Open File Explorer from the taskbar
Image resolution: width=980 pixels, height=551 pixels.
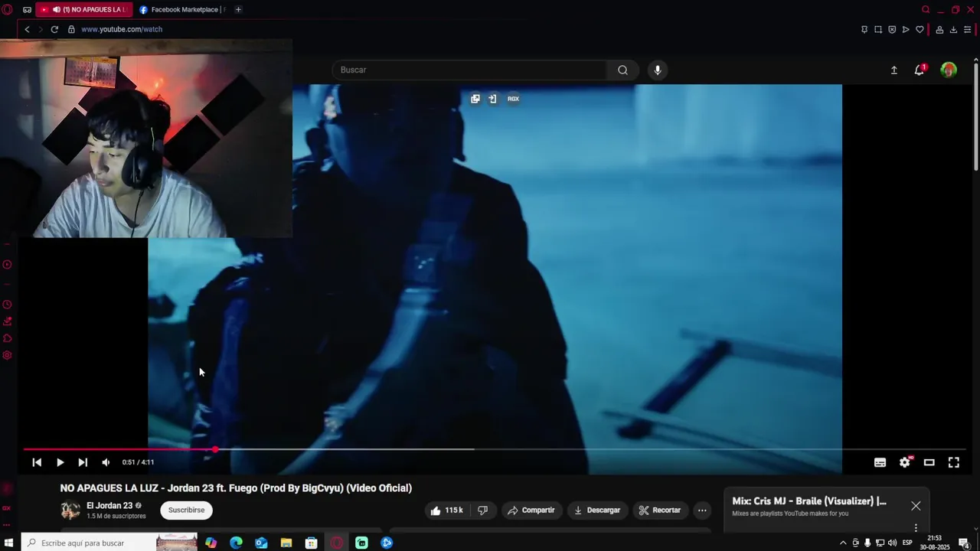(286, 543)
